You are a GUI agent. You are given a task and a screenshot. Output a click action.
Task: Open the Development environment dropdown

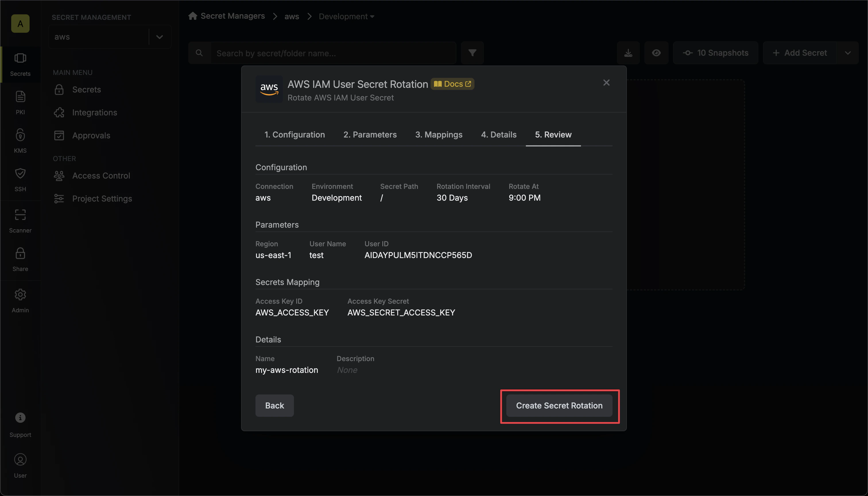tap(346, 16)
